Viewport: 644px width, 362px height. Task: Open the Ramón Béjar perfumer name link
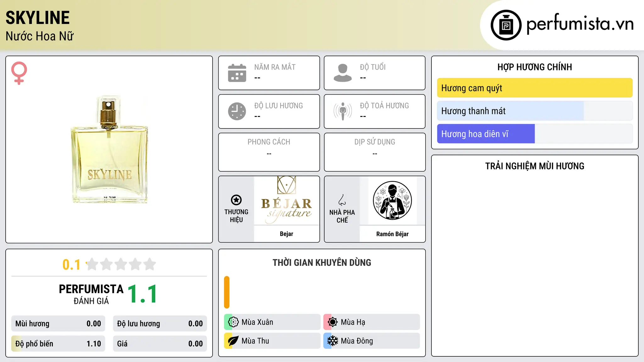coord(392,234)
